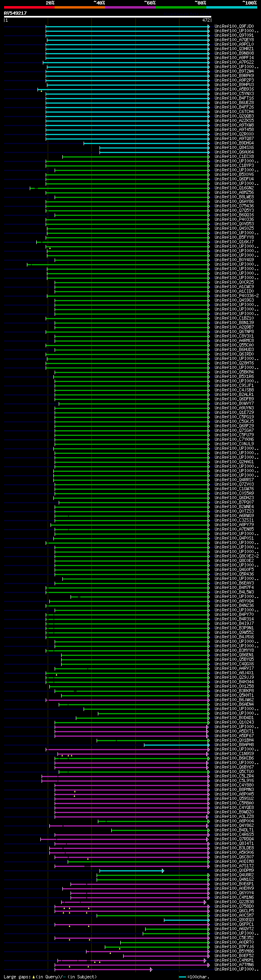Select the UniRef100_B9T2W4 label

(234, 71)
